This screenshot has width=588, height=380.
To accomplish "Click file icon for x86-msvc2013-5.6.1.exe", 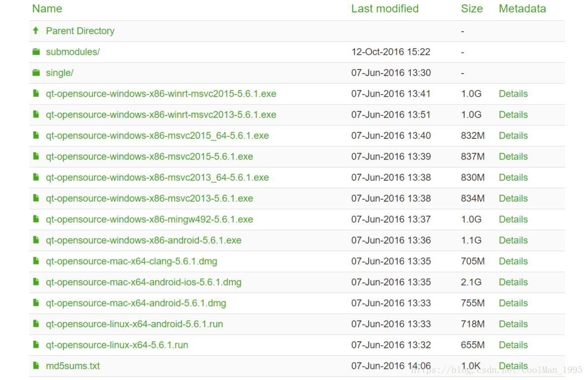I will click(x=36, y=198).
